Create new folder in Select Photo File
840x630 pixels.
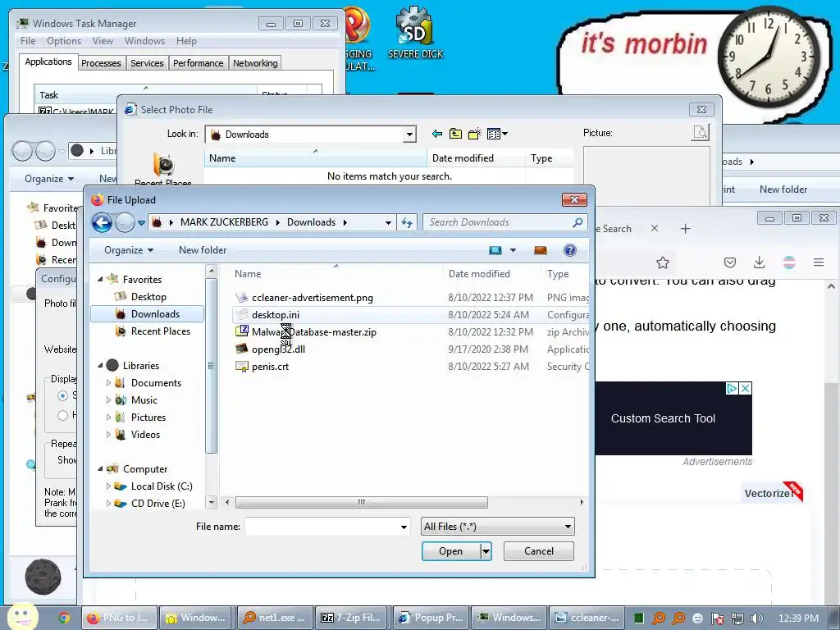click(475, 134)
